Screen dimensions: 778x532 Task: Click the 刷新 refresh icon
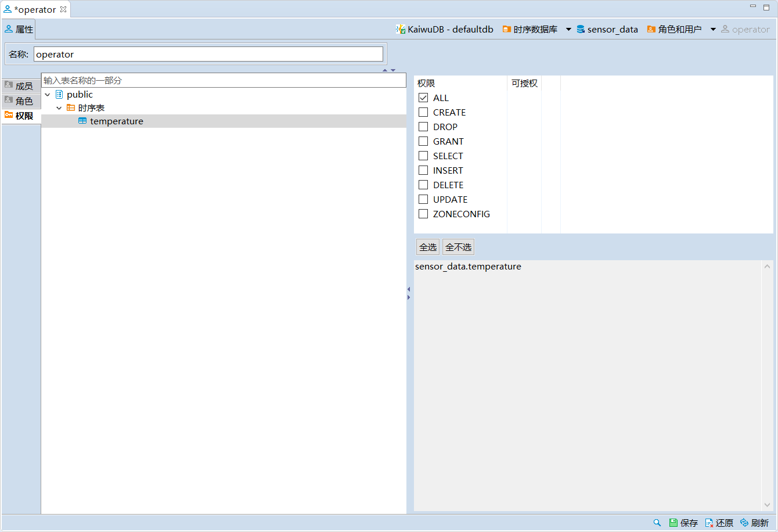point(744,523)
